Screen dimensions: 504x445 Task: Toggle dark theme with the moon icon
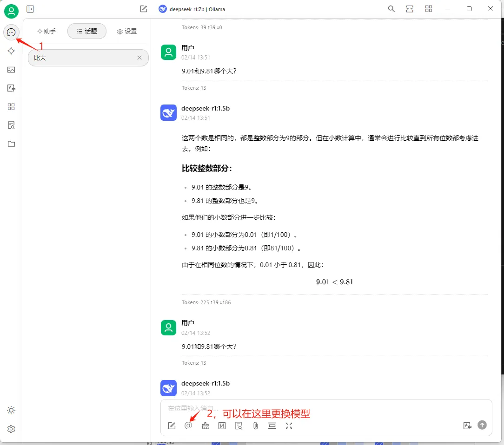pyautogui.click(x=11, y=410)
